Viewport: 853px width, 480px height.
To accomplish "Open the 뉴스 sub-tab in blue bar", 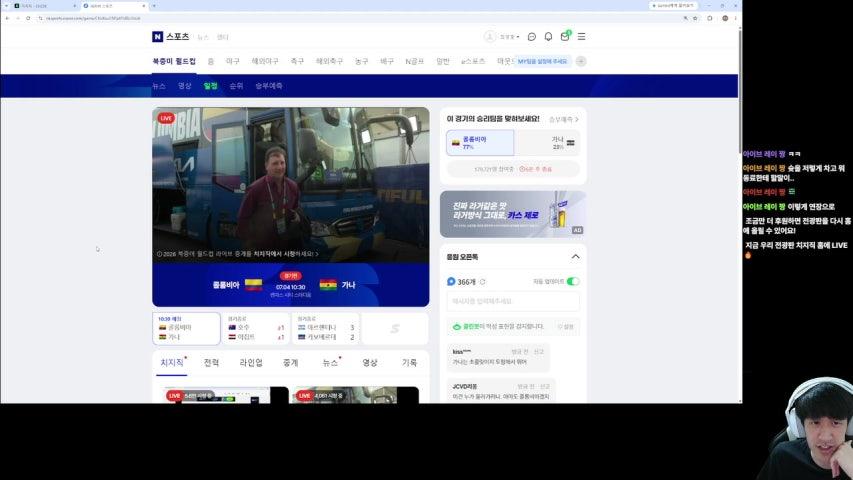I will coord(159,86).
